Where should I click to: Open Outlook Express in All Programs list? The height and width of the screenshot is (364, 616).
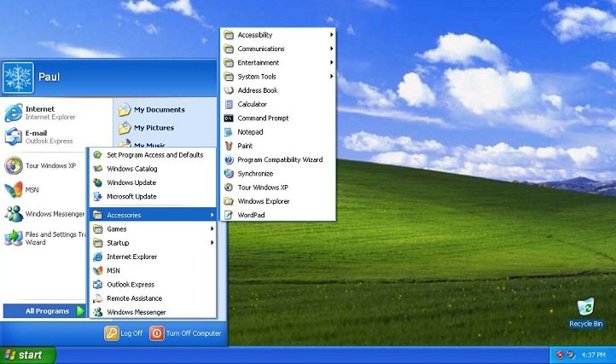tap(153, 284)
